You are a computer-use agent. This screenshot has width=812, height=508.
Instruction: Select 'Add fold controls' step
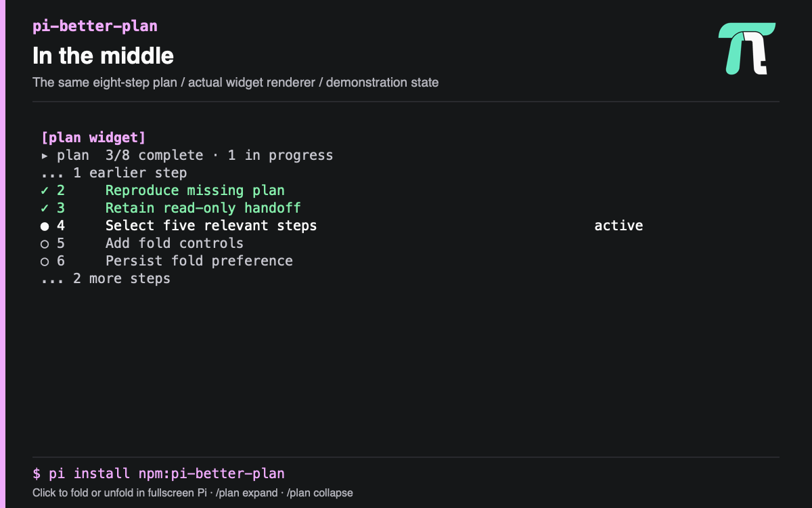click(175, 243)
